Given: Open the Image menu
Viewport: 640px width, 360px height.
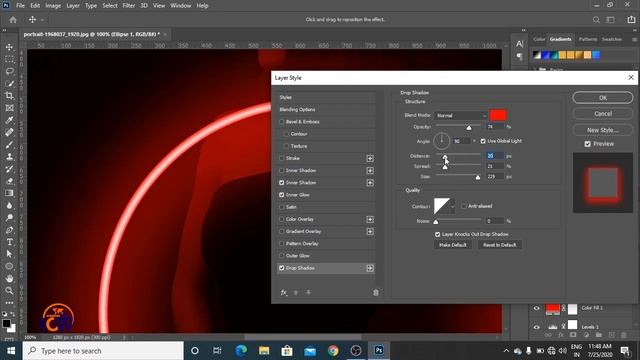Looking at the screenshot, I should (x=53, y=6).
